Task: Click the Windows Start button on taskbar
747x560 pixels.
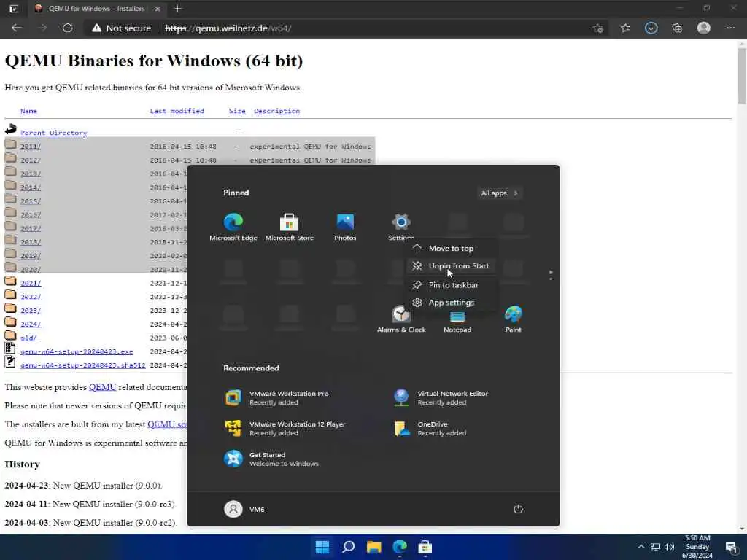Action: point(322,547)
